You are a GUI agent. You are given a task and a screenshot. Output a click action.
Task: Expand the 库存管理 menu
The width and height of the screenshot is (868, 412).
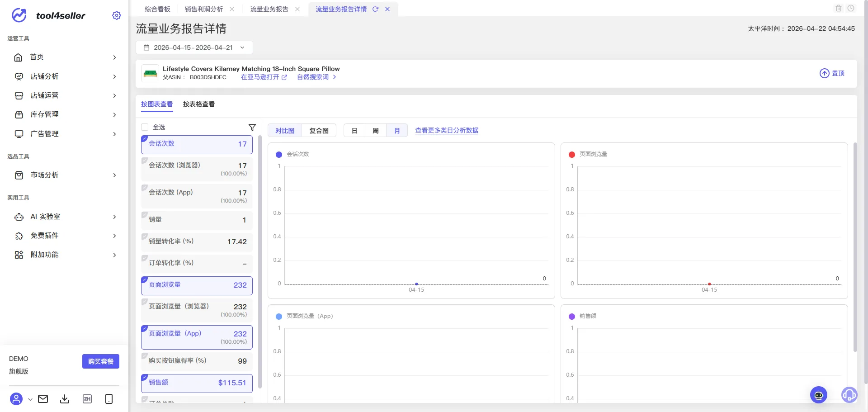(x=114, y=115)
